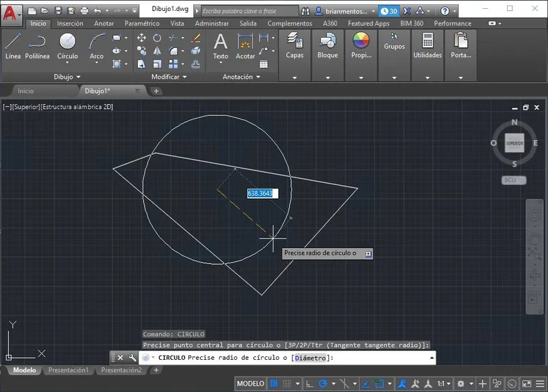Toggle polar tracking in status bar

323,384
